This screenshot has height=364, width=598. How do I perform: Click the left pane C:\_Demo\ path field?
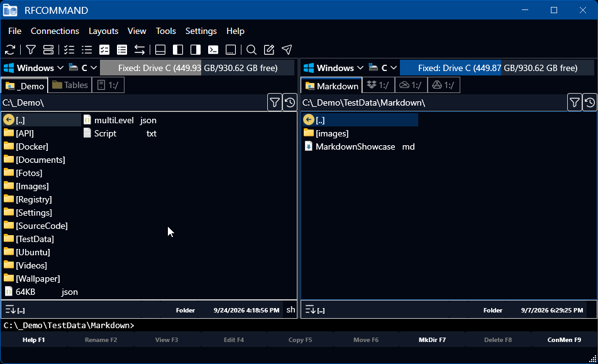pyautogui.click(x=134, y=102)
